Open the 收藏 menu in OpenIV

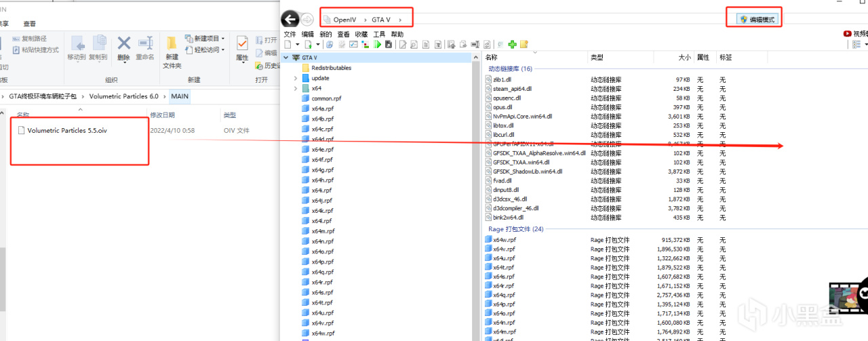click(x=361, y=34)
